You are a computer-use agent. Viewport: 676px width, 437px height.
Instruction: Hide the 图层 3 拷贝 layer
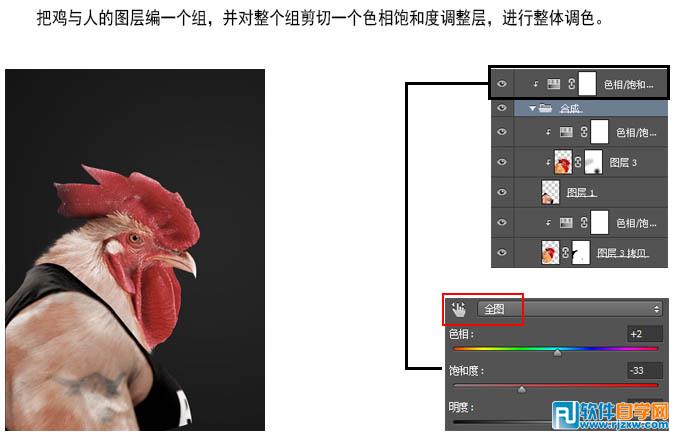pyautogui.click(x=502, y=253)
